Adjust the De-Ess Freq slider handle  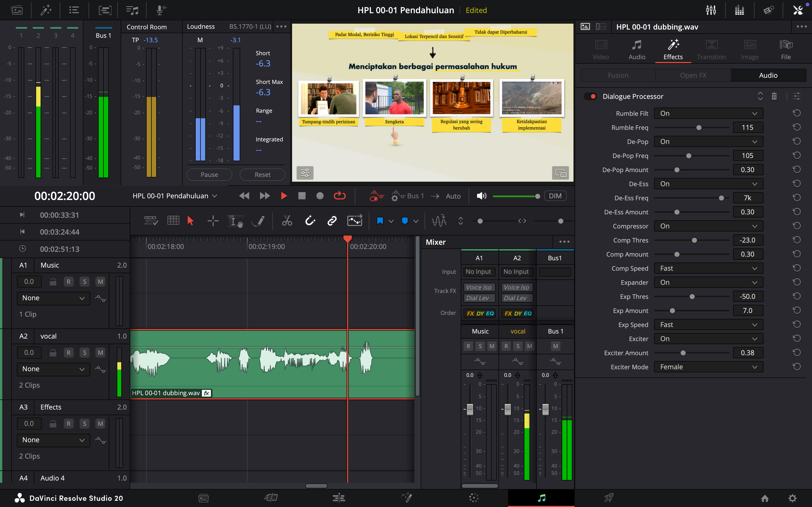coord(721,198)
